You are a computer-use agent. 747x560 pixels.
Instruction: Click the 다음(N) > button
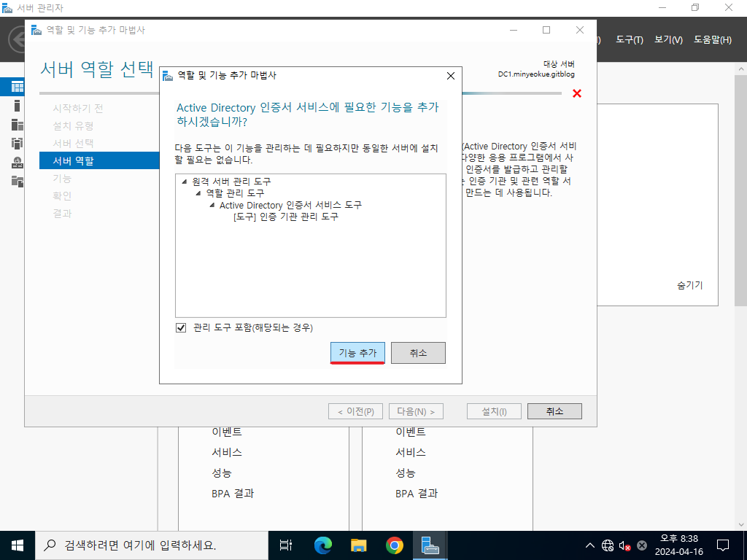point(416,411)
